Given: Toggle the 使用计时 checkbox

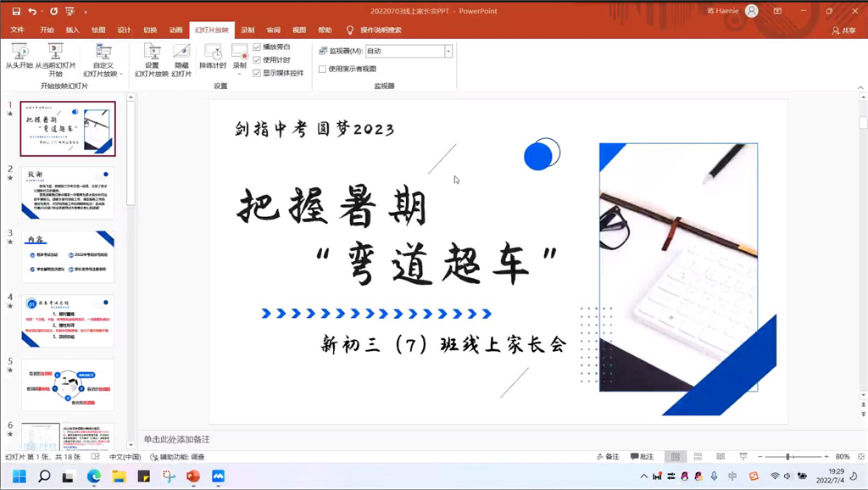Looking at the screenshot, I should click(x=257, y=60).
